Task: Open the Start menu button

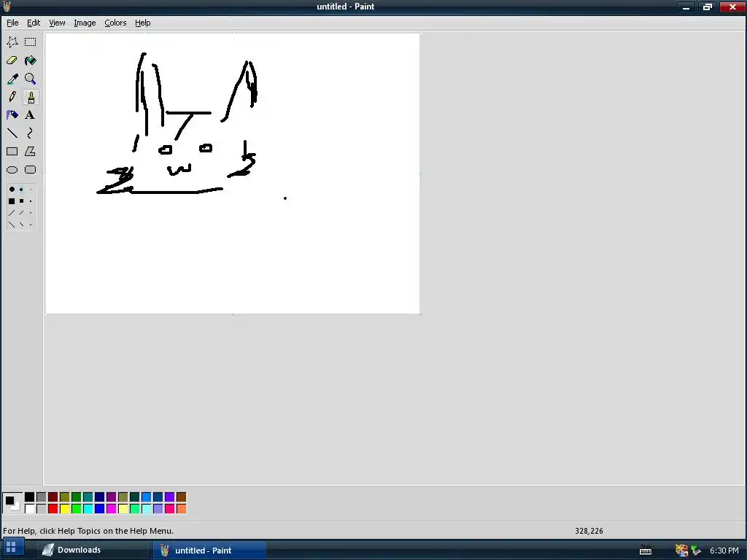Action: click(x=12, y=547)
